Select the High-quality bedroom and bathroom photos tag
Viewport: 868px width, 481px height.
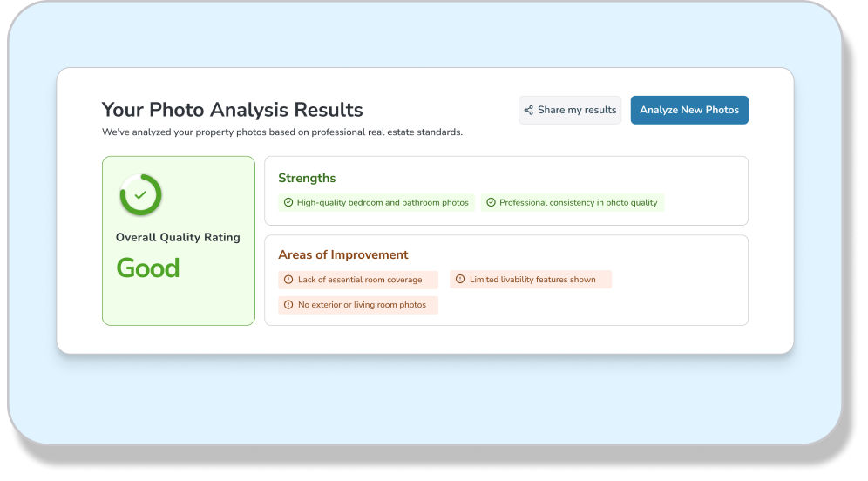point(376,203)
